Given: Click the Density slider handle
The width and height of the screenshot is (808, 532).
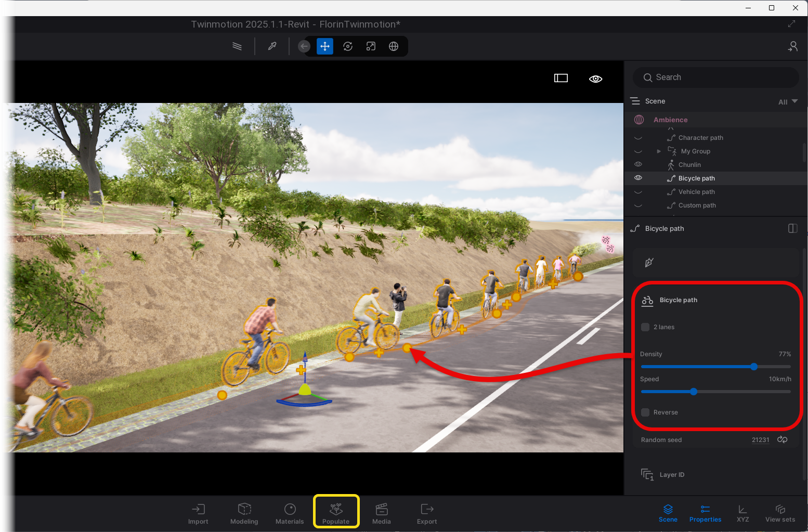Looking at the screenshot, I should pyautogui.click(x=754, y=367).
